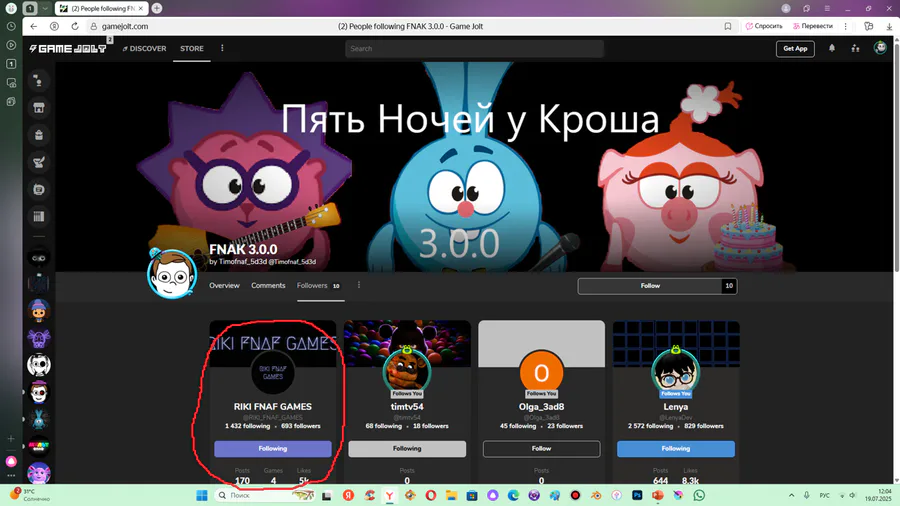Image resolution: width=900 pixels, height=506 pixels.
Task: Open the DISCOVER menu item
Action: pyautogui.click(x=144, y=49)
